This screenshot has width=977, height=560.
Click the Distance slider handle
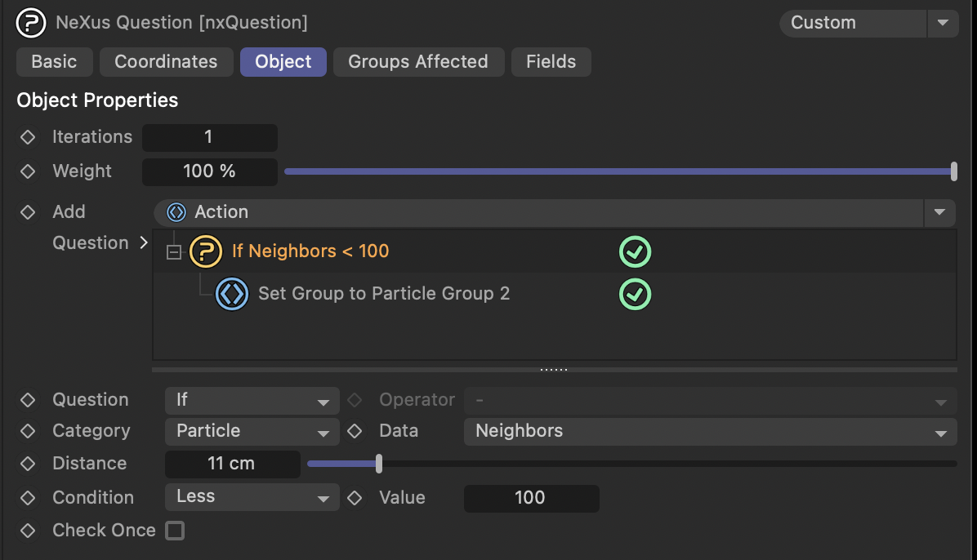[379, 464]
